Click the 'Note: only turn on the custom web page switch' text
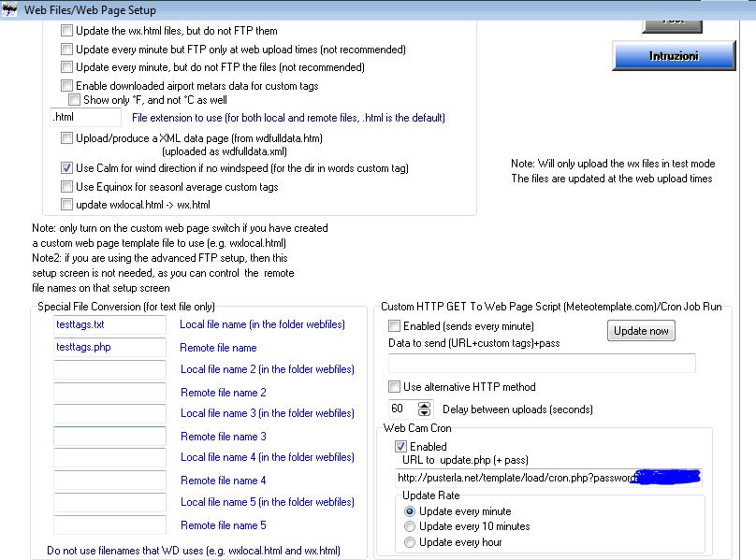Screen dimensions: 756x560 click(180, 228)
